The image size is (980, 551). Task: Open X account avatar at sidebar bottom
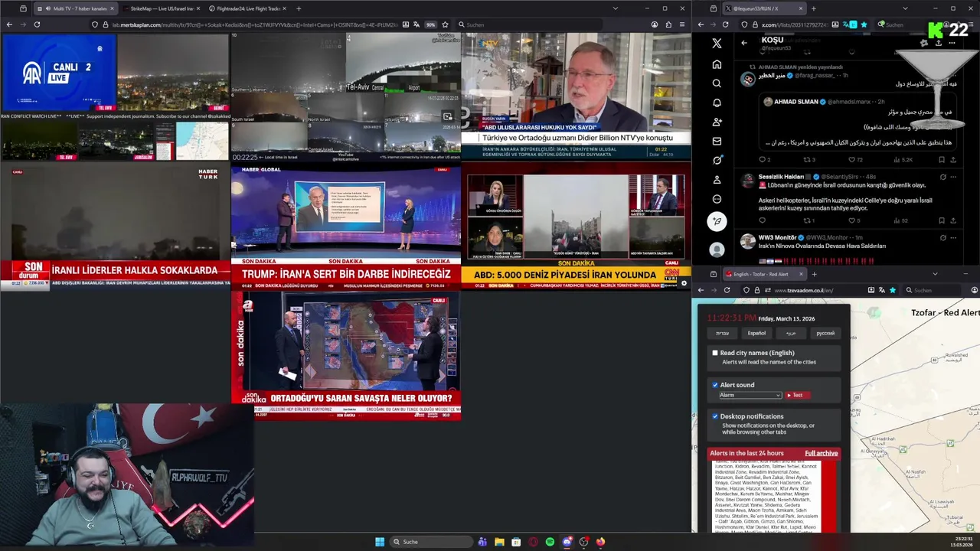tap(717, 249)
